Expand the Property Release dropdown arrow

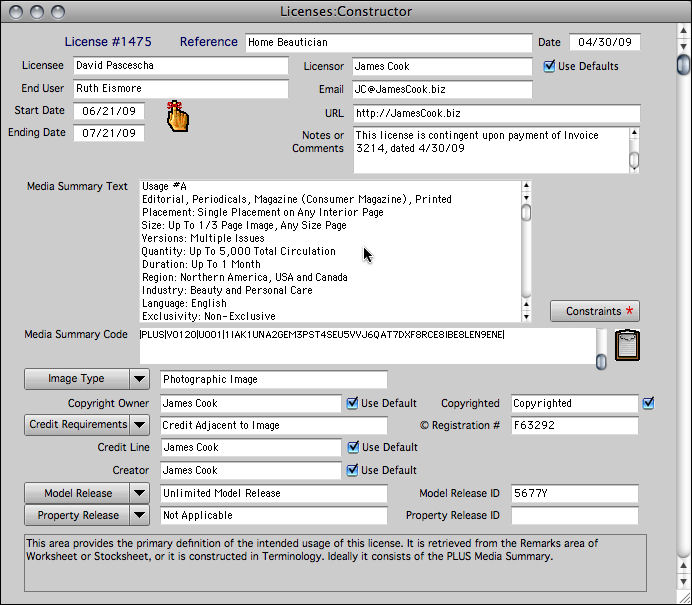[139, 516]
